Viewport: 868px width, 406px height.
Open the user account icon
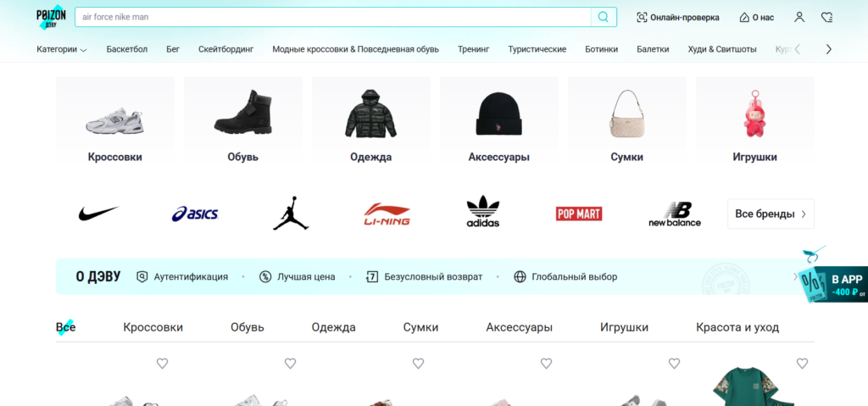(x=798, y=17)
